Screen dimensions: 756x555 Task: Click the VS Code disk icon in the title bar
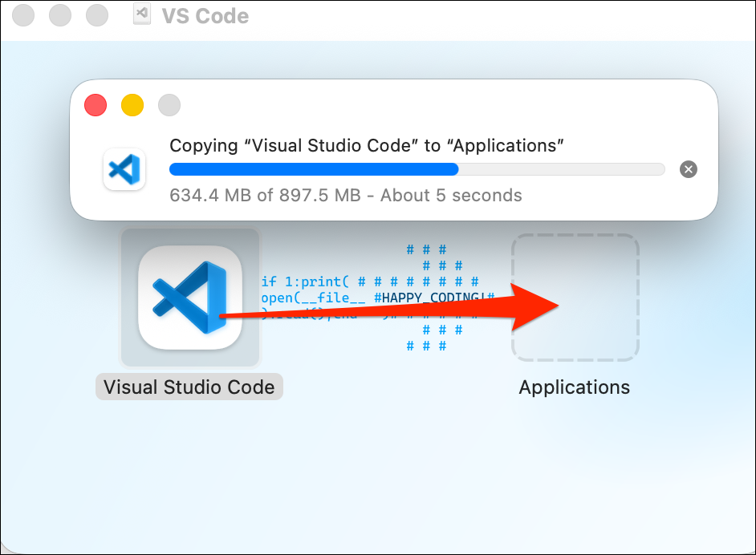(x=142, y=14)
